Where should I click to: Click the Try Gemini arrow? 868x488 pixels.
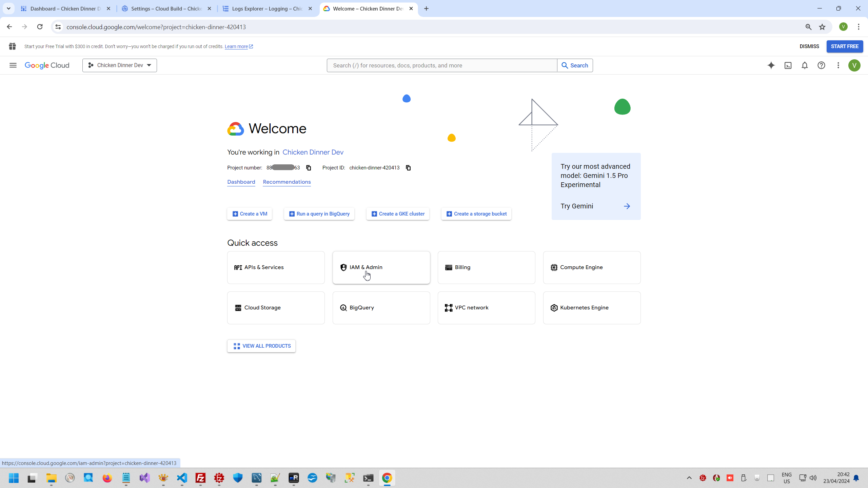point(627,206)
